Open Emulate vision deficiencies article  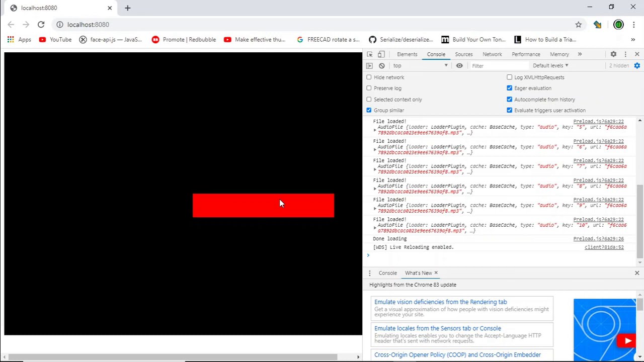coord(440,302)
